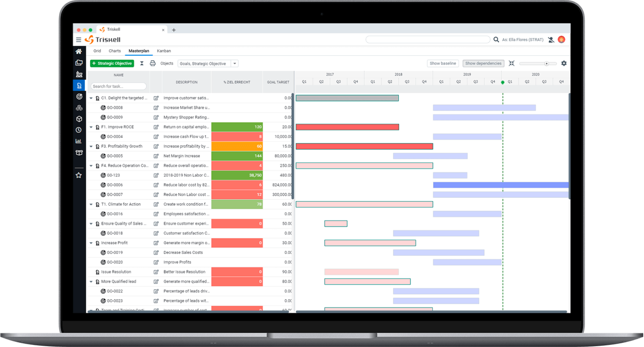Click the Triskell logo
Image resolution: width=644 pixels, height=347 pixels.
tap(103, 40)
